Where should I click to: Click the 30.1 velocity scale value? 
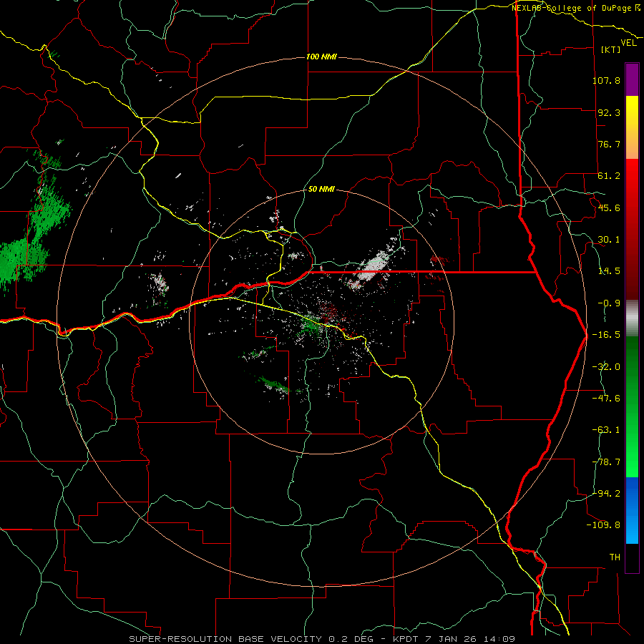[x=609, y=240]
